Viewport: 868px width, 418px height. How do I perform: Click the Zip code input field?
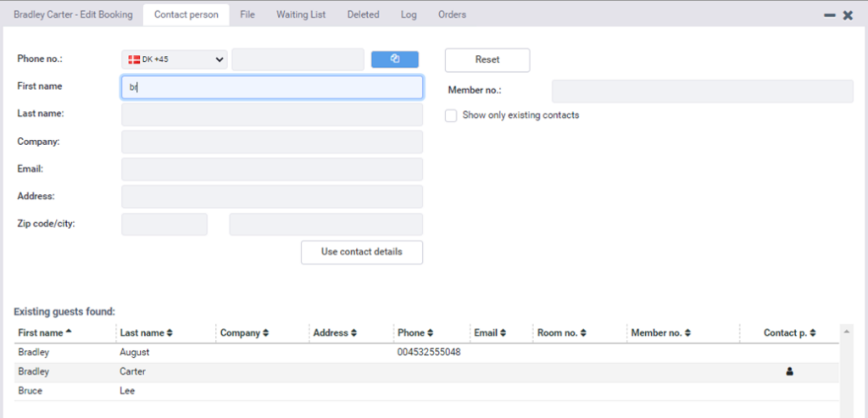click(x=164, y=224)
